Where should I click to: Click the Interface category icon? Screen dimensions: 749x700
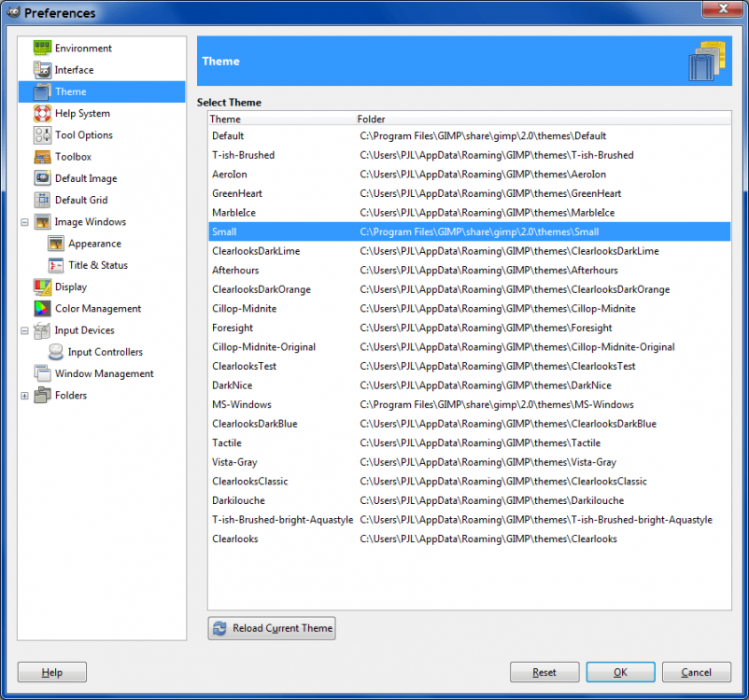pos(43,70)
